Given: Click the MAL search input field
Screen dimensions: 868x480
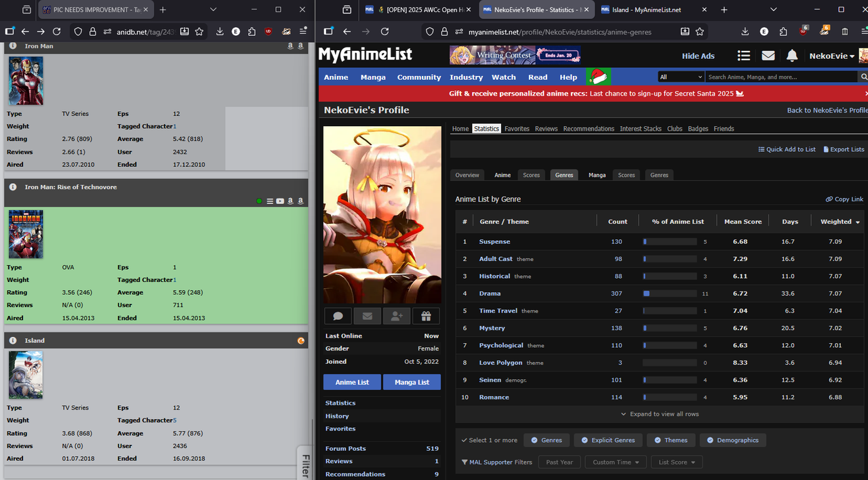Looking at the screenshot, I should (x=781, y=77).
